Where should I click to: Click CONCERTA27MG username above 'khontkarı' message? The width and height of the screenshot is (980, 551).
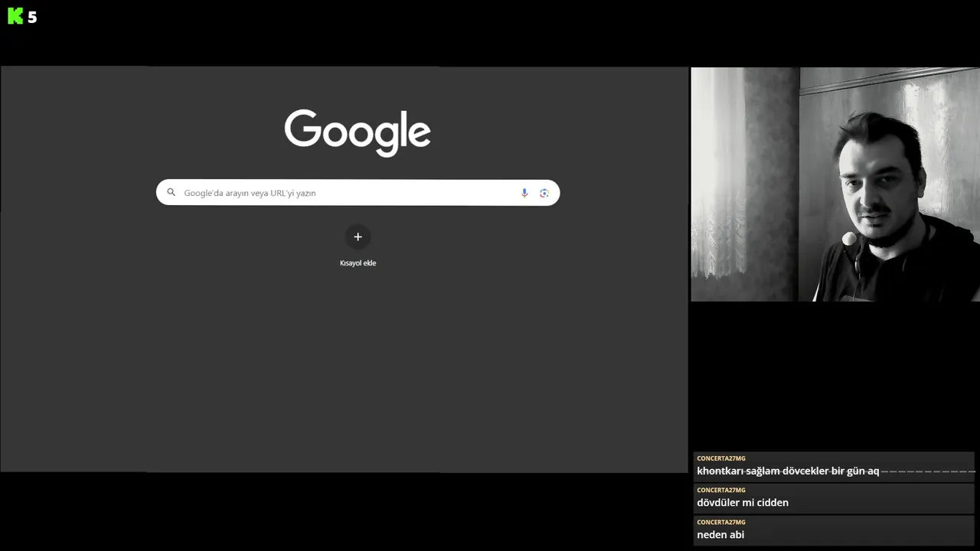click(720, 458)
